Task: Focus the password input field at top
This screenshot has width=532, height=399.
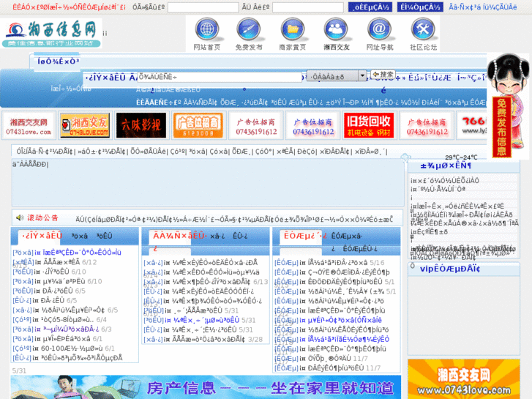Action: pyautogui.click(x=308, y=7)
